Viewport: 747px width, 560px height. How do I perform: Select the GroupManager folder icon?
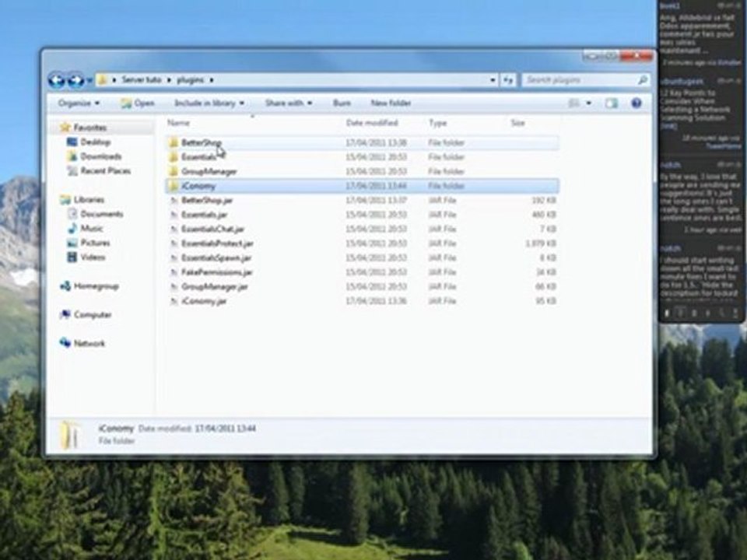[174, 171]
